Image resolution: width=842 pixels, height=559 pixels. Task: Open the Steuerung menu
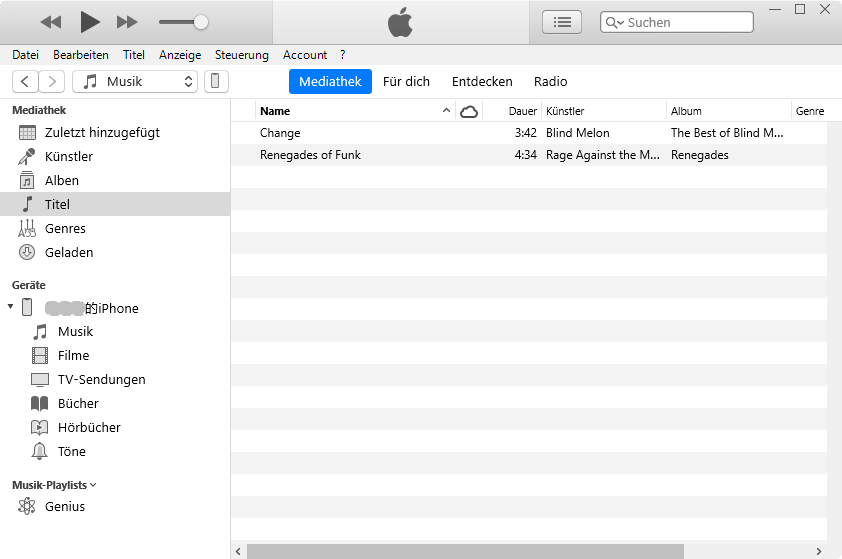[x=241, y=55]
